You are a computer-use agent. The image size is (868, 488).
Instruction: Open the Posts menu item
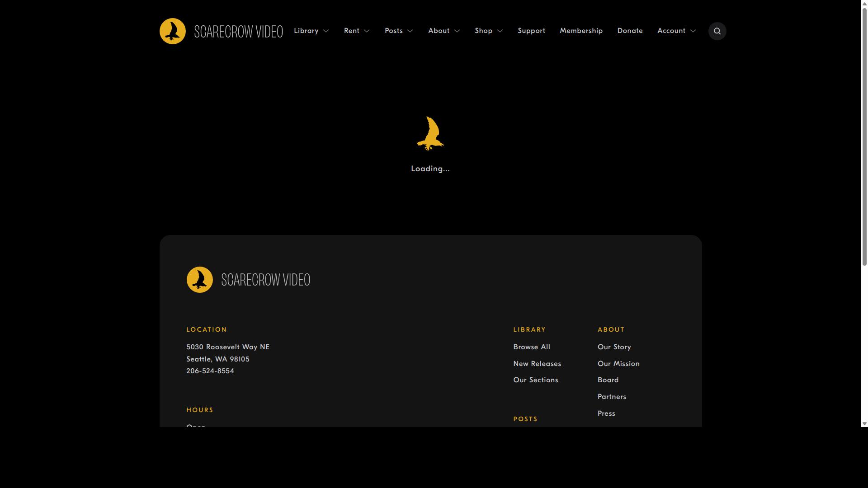pyautogui.click(x=394, y=31)
